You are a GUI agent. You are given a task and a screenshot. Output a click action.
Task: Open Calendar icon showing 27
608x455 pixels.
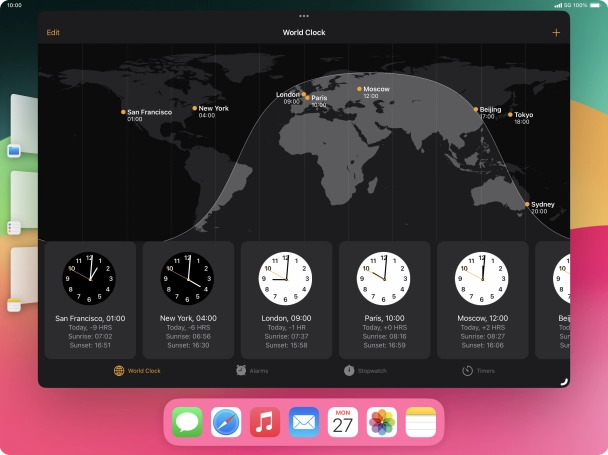coord(343,422)
